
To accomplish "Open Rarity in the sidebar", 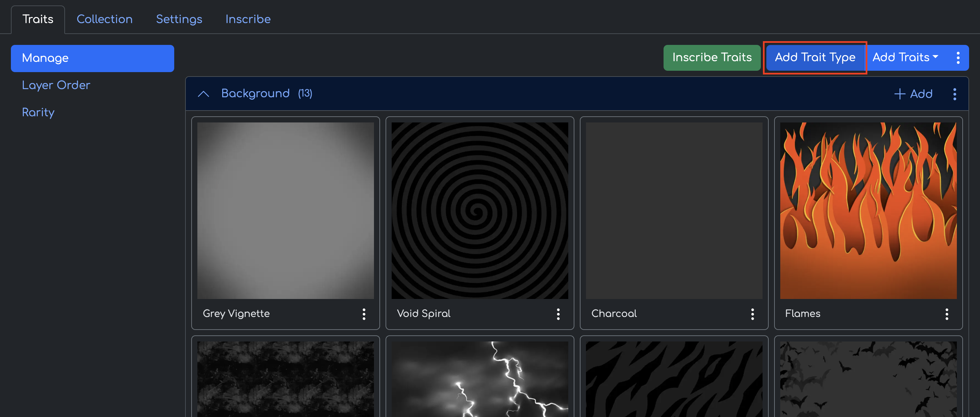I will [x=38, y=113].
